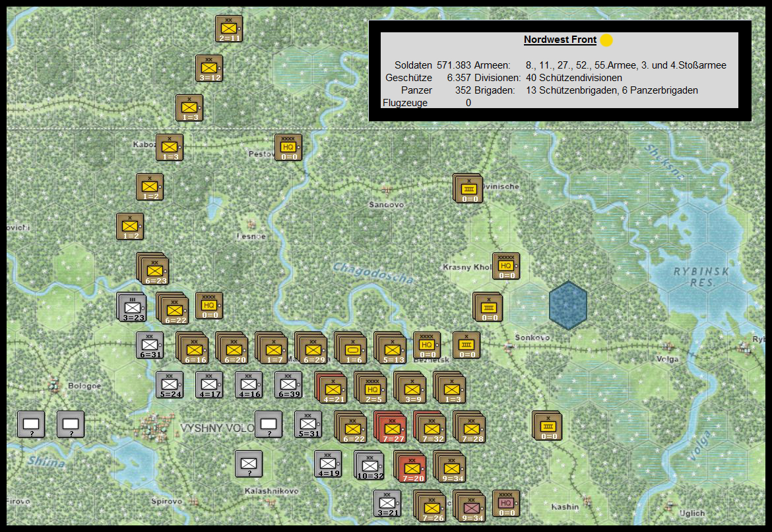Select the 2=11 infantry division counter
The height and width of the screenshot is (532, 772).
click(x=229, y=28)
